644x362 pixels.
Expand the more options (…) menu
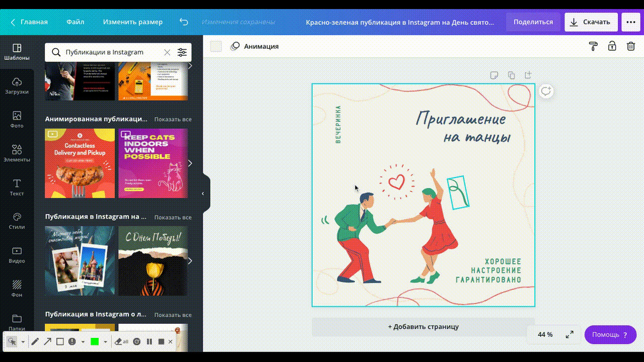pyautogui.click(x=630, y=22)
